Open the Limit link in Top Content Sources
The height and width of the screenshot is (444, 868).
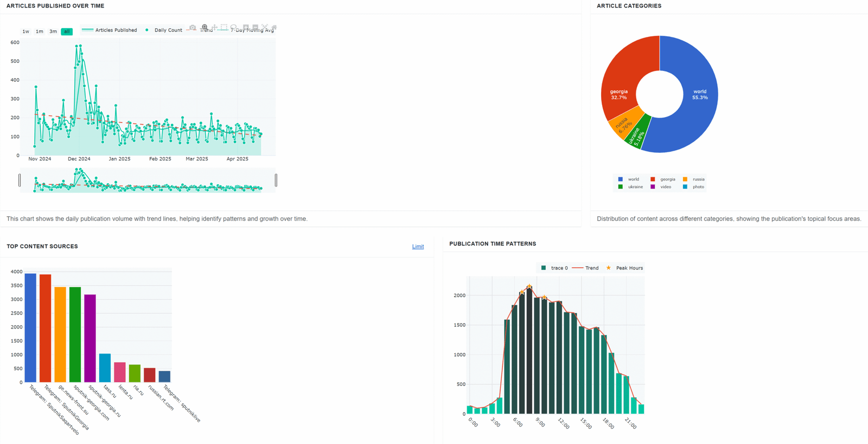pyautogui.click(x=418, y=247)
